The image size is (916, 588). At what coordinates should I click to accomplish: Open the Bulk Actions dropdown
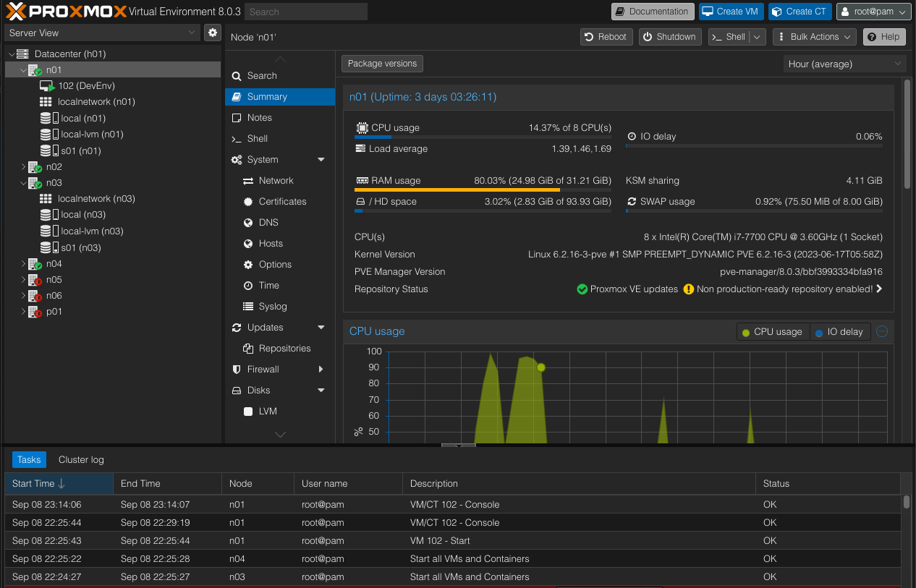(x=814, y=37)
